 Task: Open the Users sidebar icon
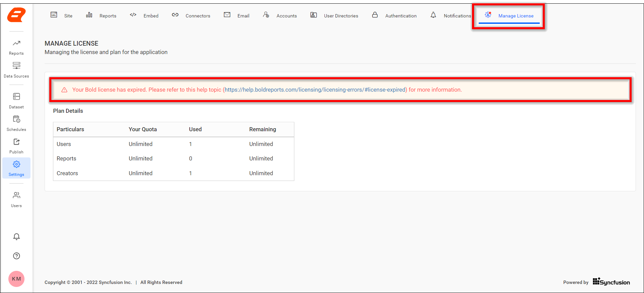(16, 195)
